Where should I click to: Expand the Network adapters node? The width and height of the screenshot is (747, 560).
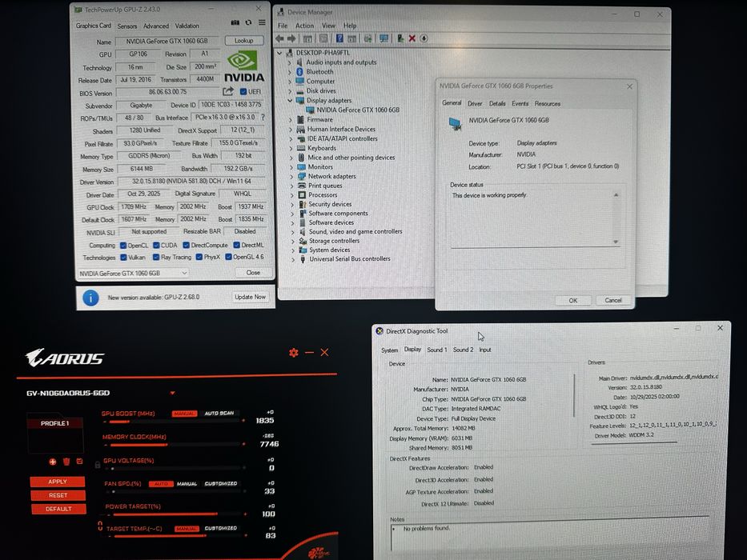click(292, 176)
